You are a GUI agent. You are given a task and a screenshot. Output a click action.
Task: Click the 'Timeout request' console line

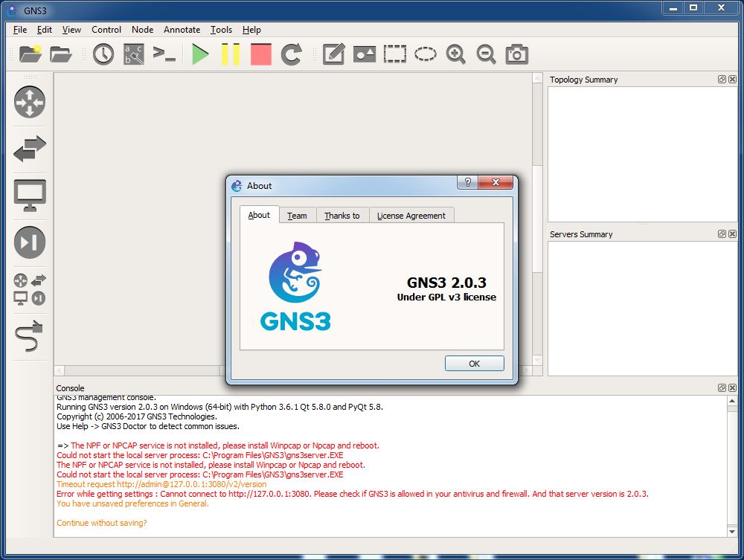click(x=161, y=484)
